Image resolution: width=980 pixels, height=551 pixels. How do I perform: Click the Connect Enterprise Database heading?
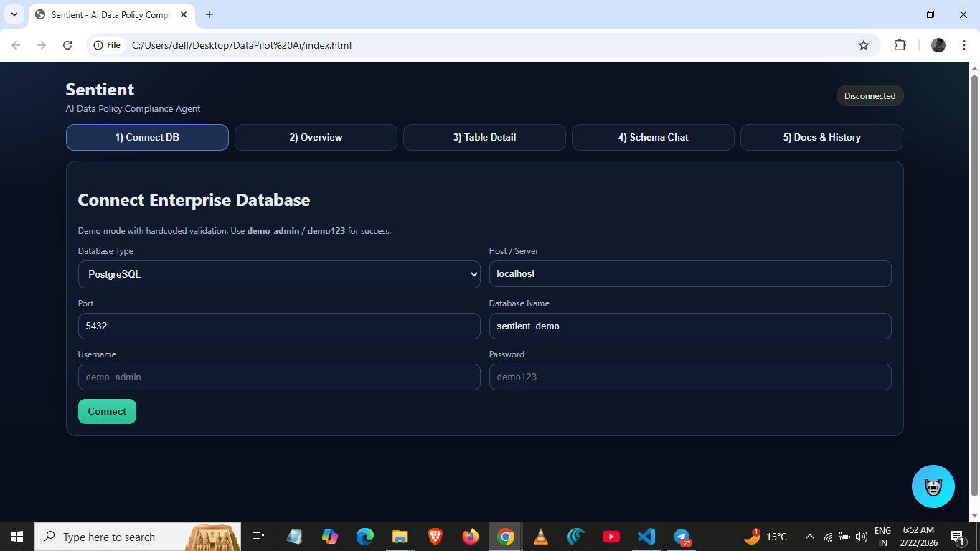[194, 200]
